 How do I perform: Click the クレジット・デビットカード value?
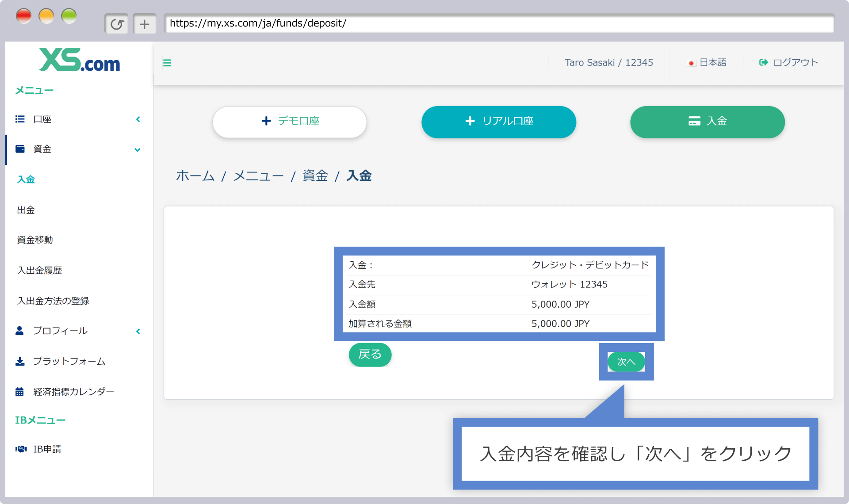coord(590,265)
